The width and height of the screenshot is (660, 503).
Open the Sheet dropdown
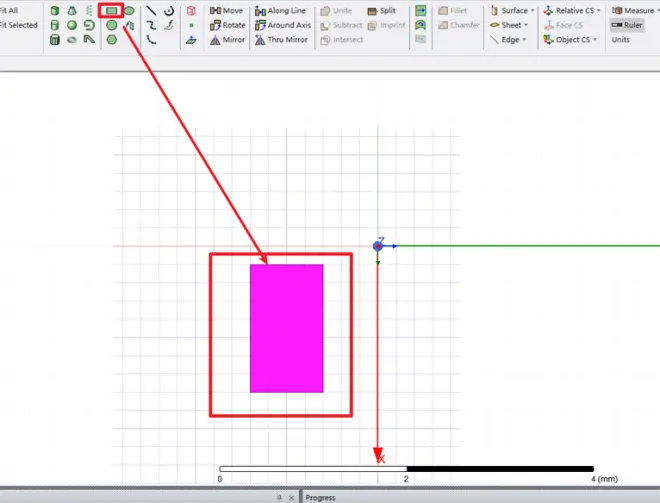pyautogui.click(x=509, y=25)
